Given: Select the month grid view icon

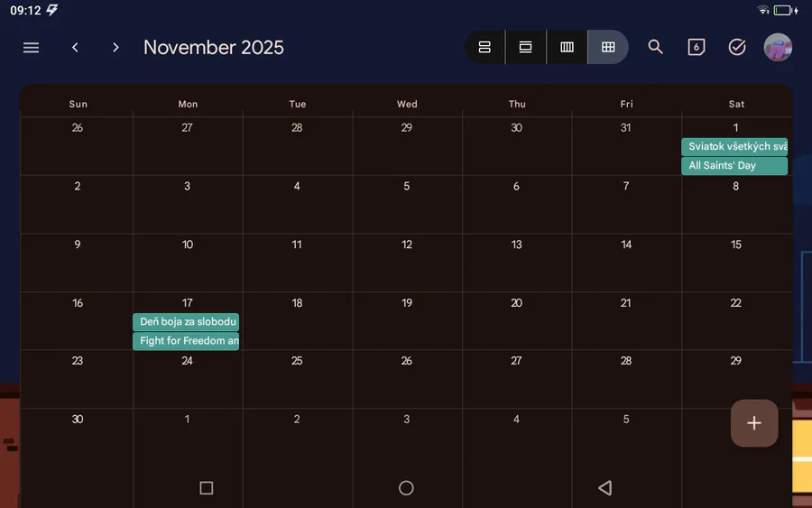Looking at the screenshot, I should (x=608, y=47).
